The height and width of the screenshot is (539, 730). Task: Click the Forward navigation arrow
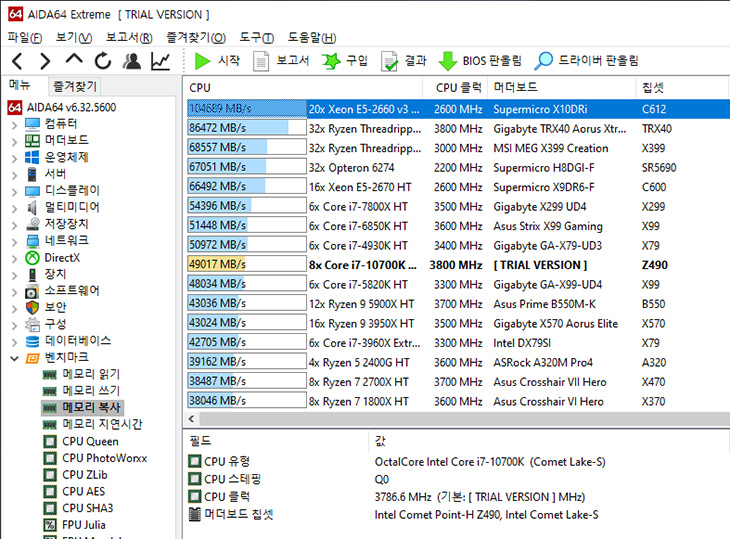45,61
